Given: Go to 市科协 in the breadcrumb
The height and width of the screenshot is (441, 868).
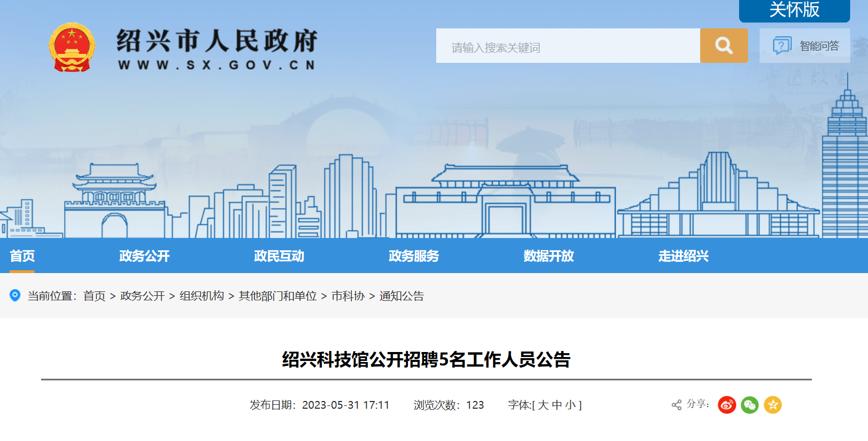Looking at the screenshot, I should [348, 296].
